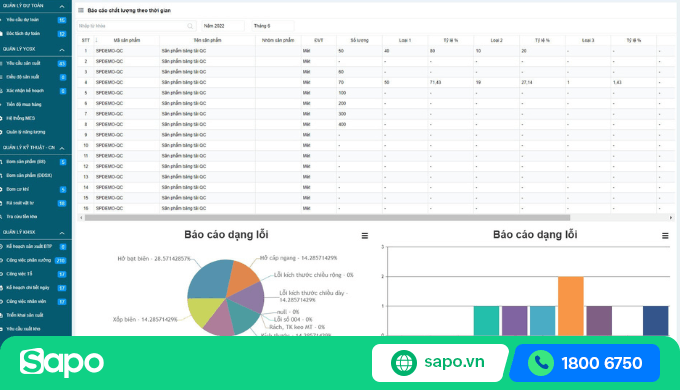Click the globe icon next to sapo.vn
Image resolution: width=680 pixels, height=390 pixels.
[404, 363]
